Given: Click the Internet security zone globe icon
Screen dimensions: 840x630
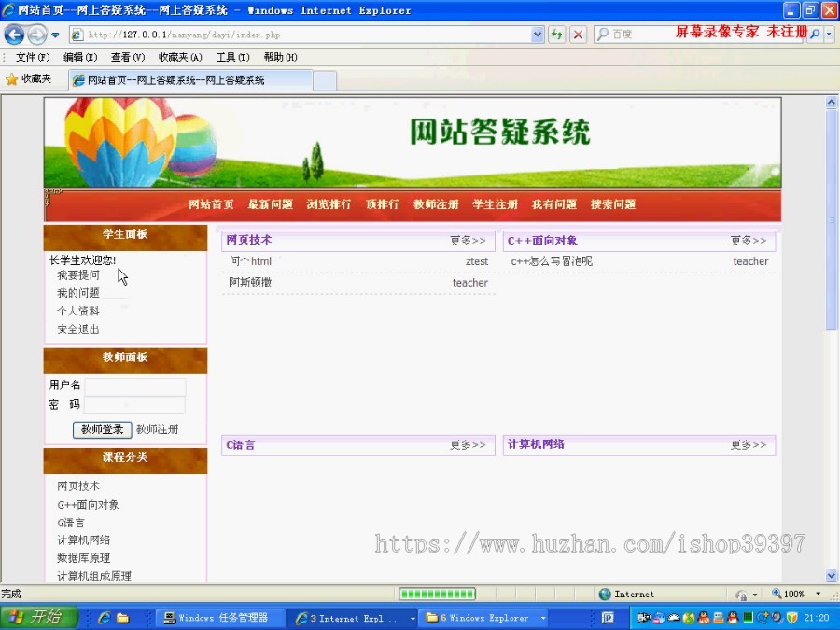Looking at the screenshot, I should 605,595.
